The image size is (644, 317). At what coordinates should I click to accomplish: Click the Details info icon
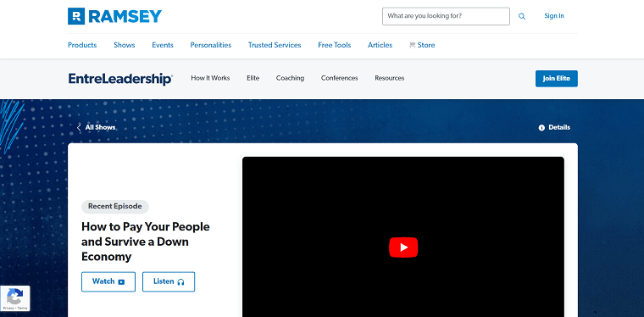(541, 128)
